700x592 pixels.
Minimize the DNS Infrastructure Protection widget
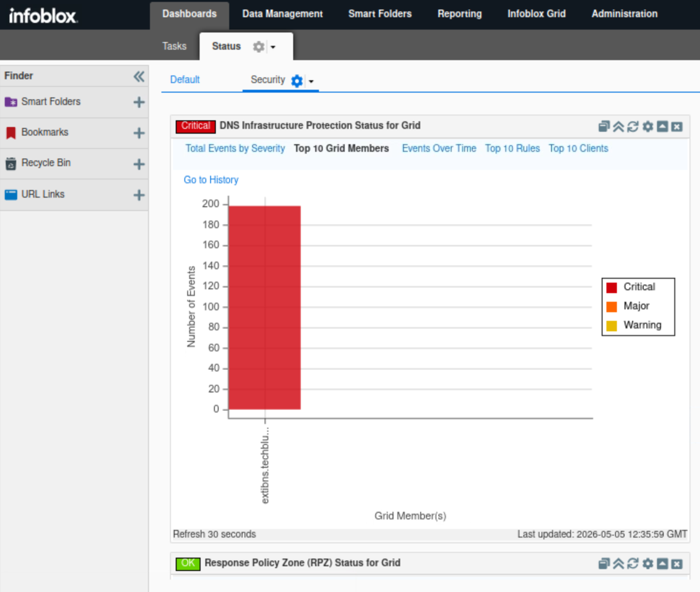[x=662, y=127]
